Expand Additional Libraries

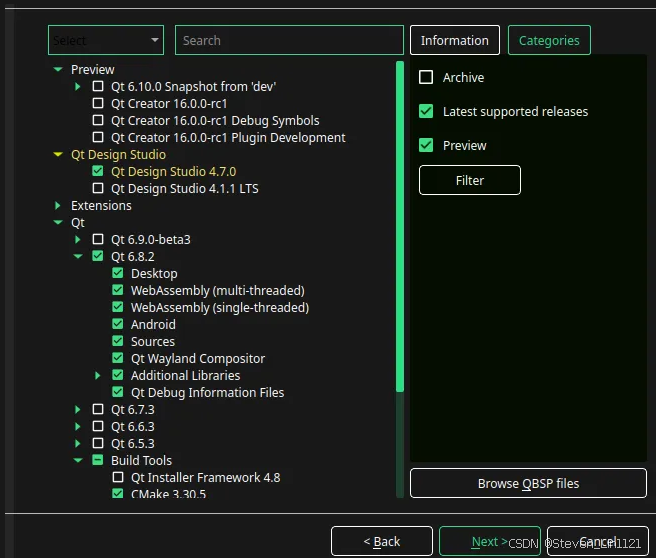click(98, 376)
